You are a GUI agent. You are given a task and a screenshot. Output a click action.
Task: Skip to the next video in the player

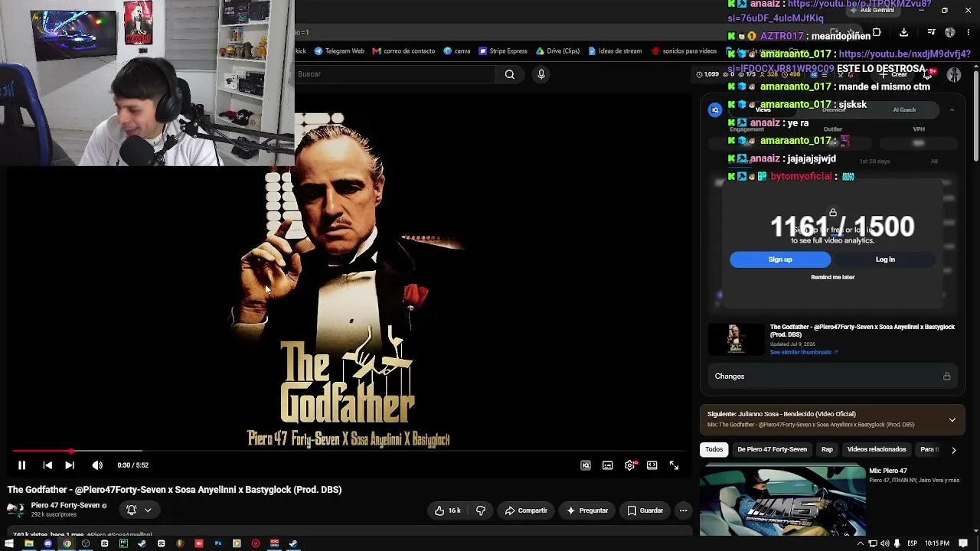[x=70, y=465]
